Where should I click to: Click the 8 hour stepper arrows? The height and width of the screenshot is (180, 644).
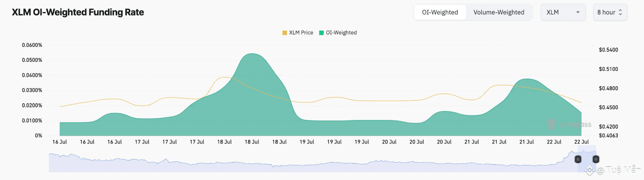pyautogui.click(x=620, y=12)
